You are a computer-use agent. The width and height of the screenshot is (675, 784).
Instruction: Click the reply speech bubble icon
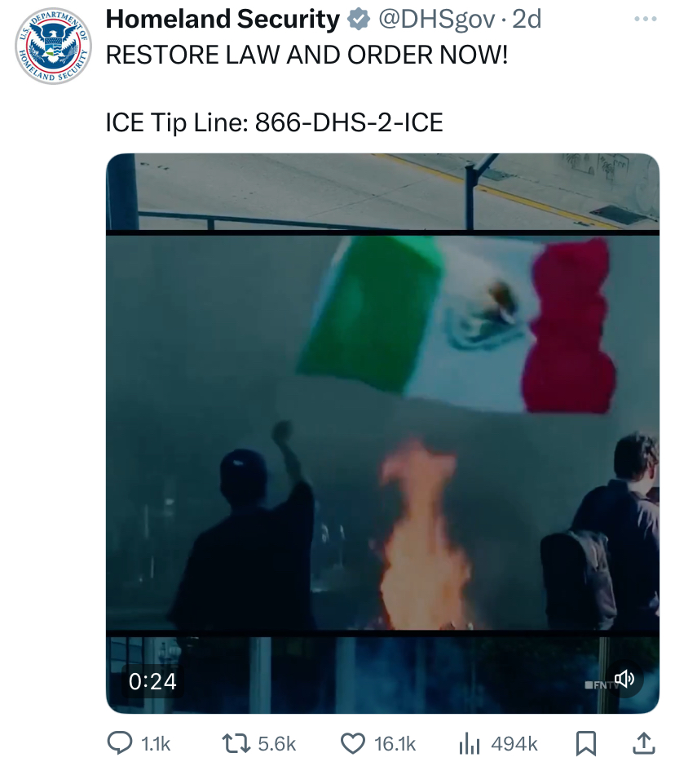(x=120, y=743)
